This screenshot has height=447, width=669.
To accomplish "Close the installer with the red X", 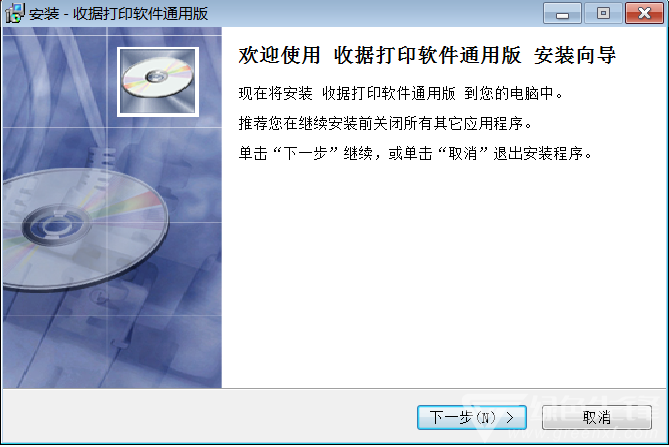I will 644,14.
